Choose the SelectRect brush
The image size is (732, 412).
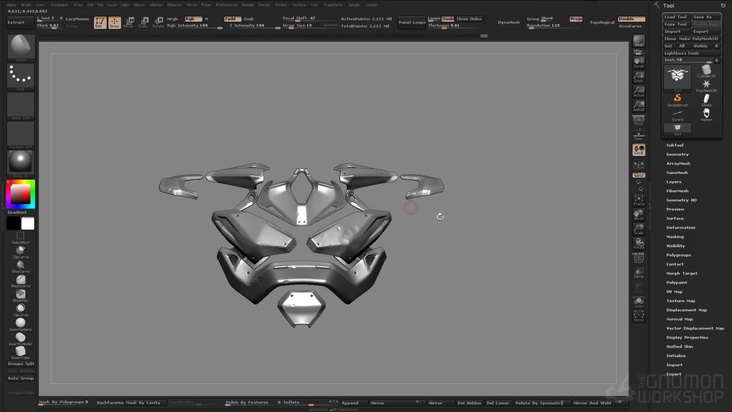(21, 237)
